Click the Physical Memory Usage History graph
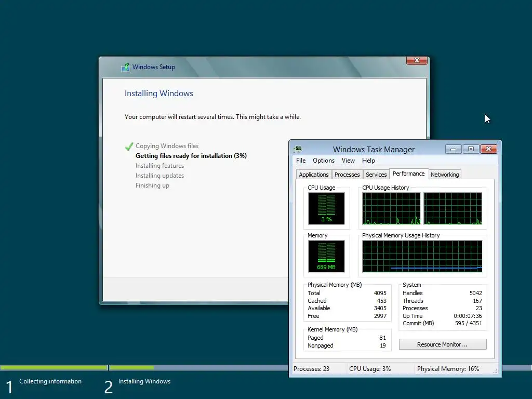The image size is (532, 399). tap(422, 256)
